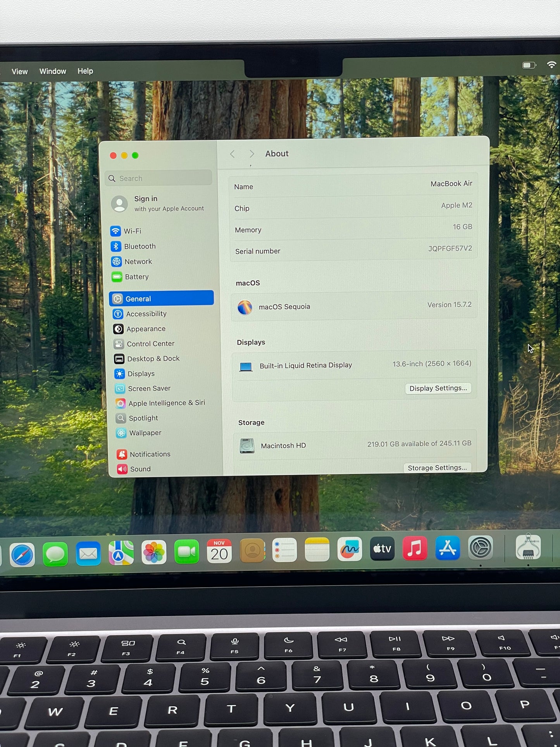Open Messages from the Dock
The height and width of the screenshot is (747, 560).
click(x=55, y=554)
